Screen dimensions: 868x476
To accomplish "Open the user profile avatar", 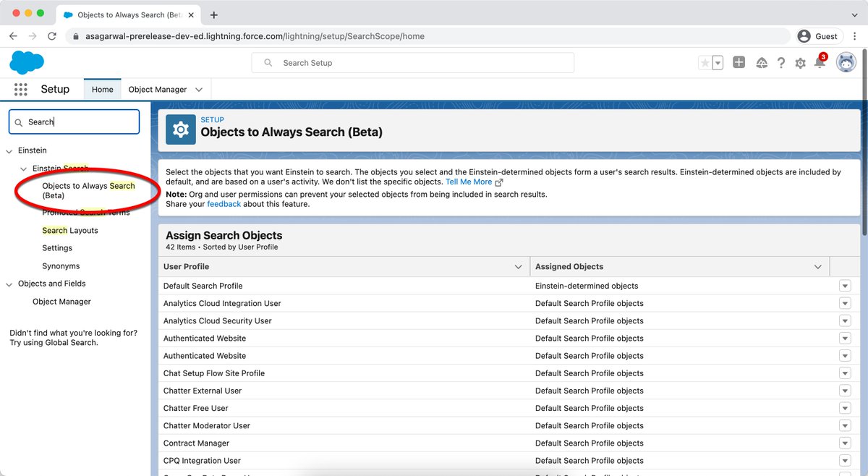I will 846,63.
